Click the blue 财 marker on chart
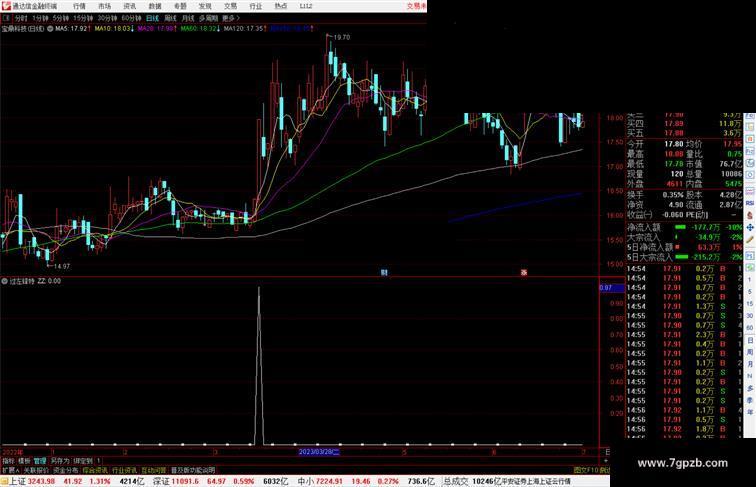The image size is (756, 487). (384, 272)
